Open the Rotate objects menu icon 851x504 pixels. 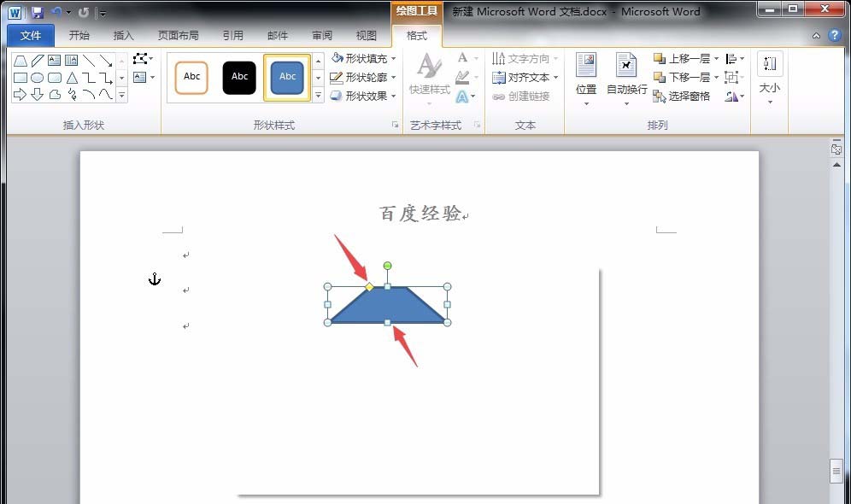tap(735, 97)
